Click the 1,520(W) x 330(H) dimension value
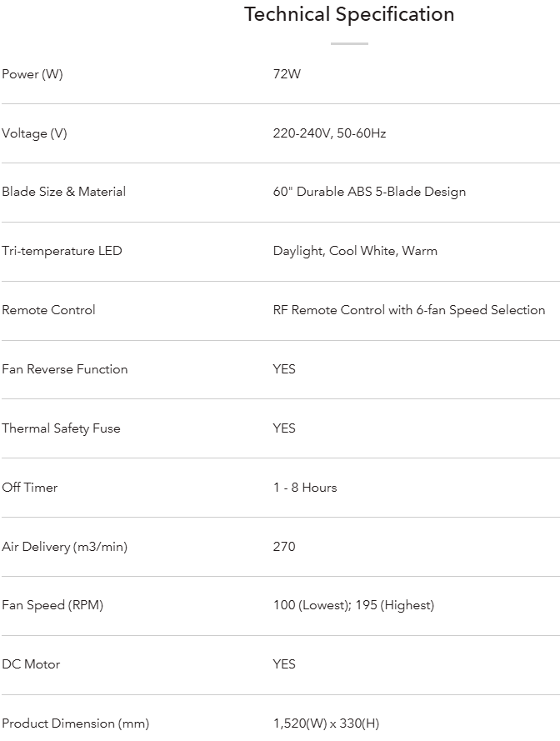Screen dimensions: 560x741 (326, 723)
